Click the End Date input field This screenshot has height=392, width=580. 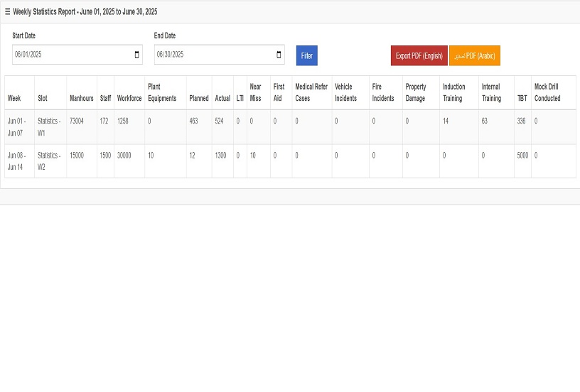[213, 55]
